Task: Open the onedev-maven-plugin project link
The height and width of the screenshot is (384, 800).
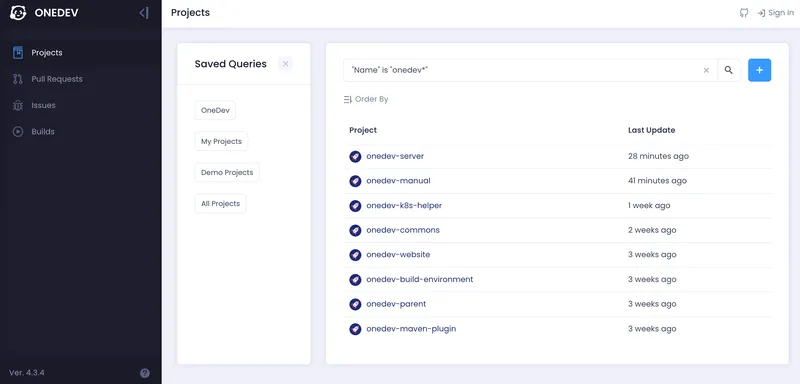Action: coord(411,329)
